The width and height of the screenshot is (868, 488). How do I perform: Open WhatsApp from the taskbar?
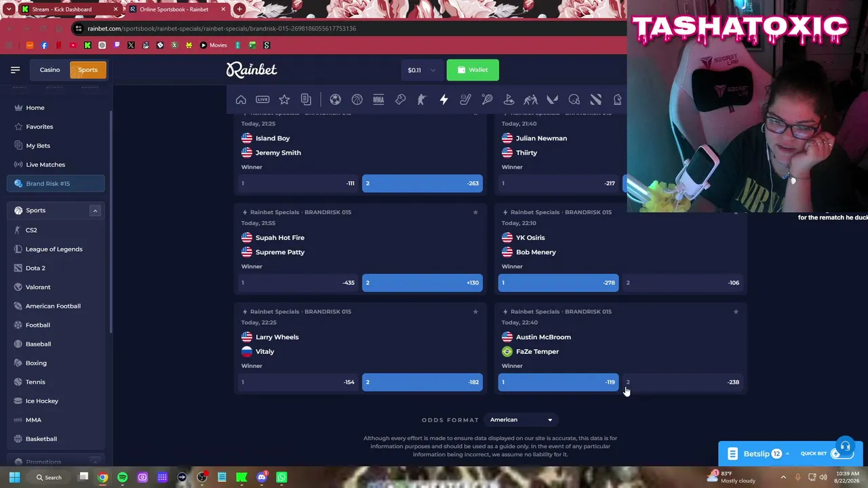[x=281, y=477]
